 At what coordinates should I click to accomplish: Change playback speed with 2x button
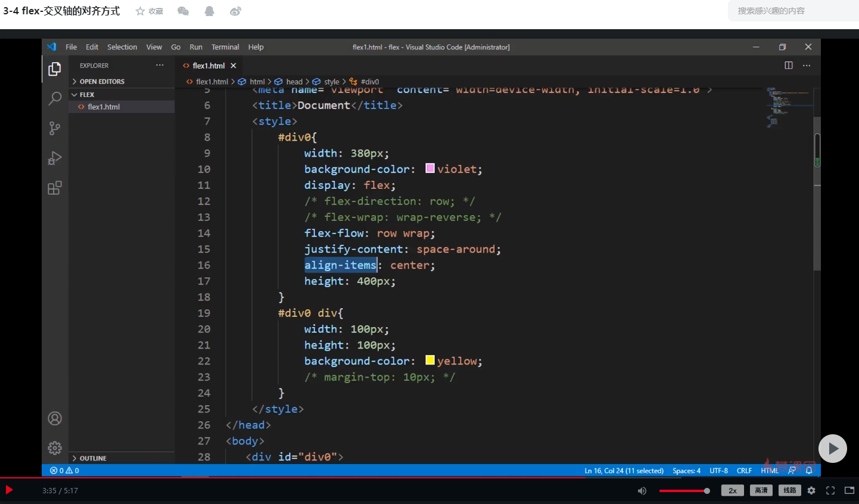(732, 490)
